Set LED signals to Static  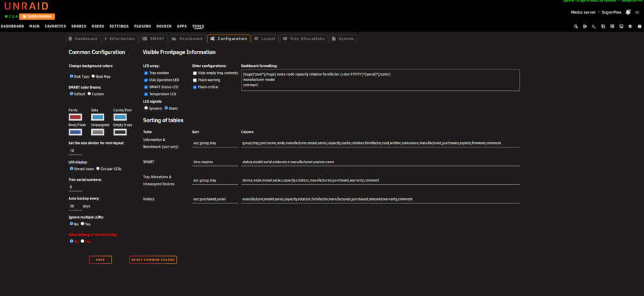click(x=166, y=108)
